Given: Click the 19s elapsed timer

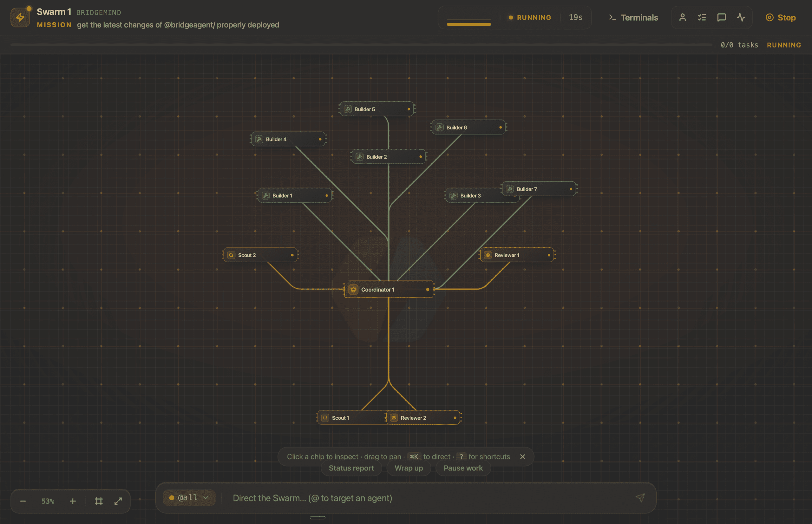Looking at the screenshot, I should [x=576, y=17].
